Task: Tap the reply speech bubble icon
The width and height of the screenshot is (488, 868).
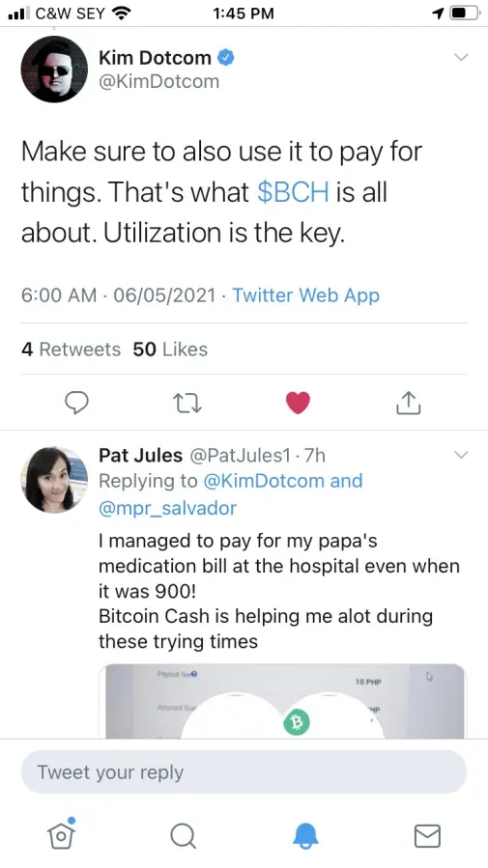Action: click(76, 403)
